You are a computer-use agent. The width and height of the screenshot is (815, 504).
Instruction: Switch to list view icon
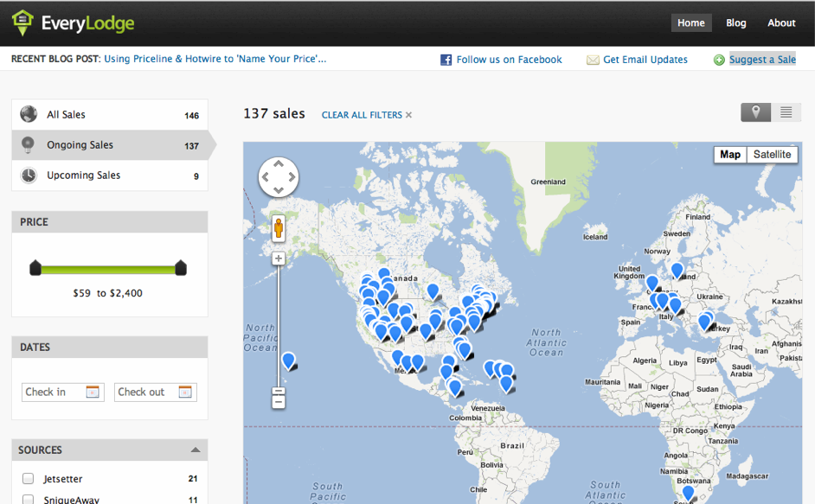coord(786,112)
